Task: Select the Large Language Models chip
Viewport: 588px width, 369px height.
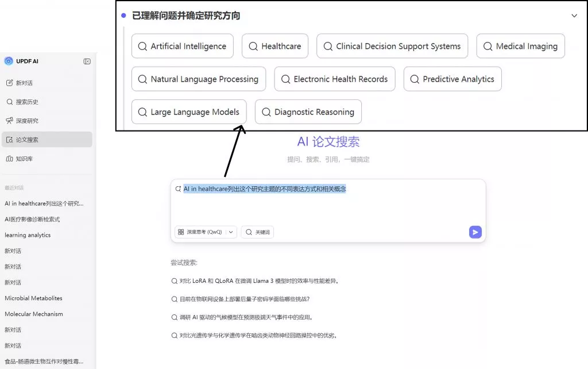Action: click(188, 112)
